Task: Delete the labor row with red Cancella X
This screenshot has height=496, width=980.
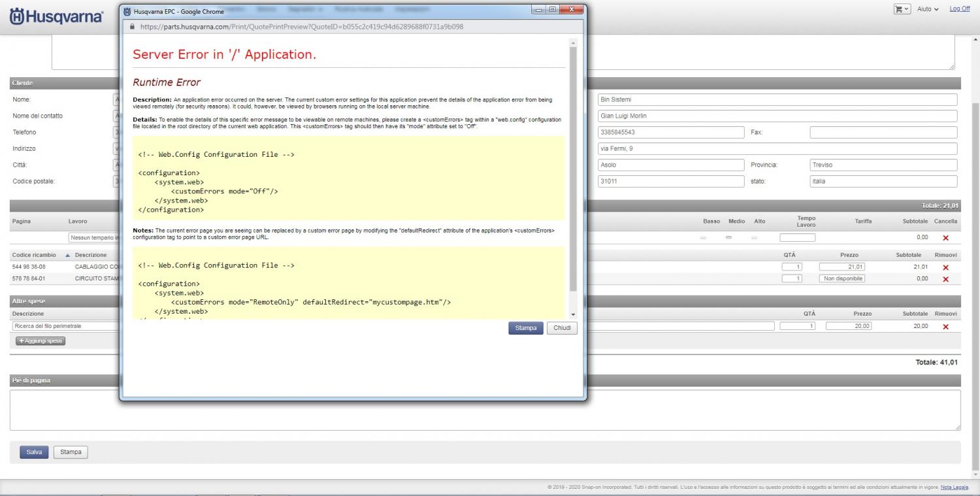Action: (945, 239)
